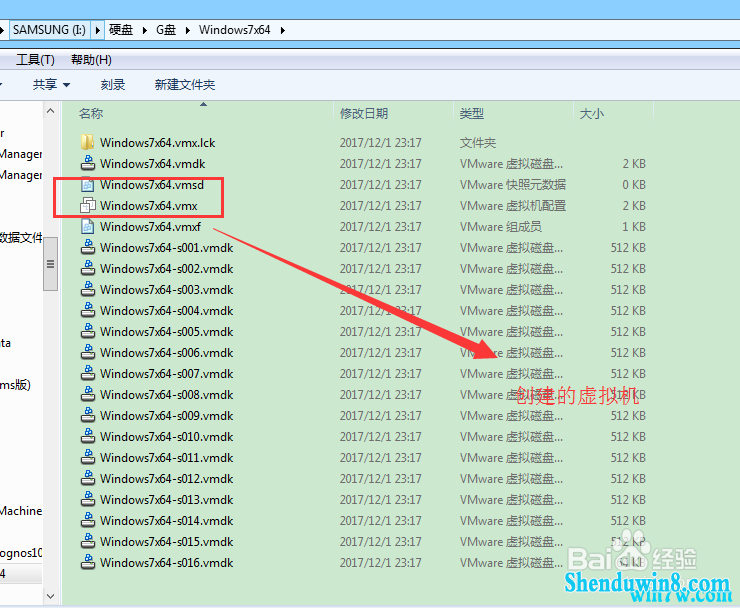Select the Windows7x64-s007.vmdk disk icon
Screen dimensions: 740x608
point(87,373)
